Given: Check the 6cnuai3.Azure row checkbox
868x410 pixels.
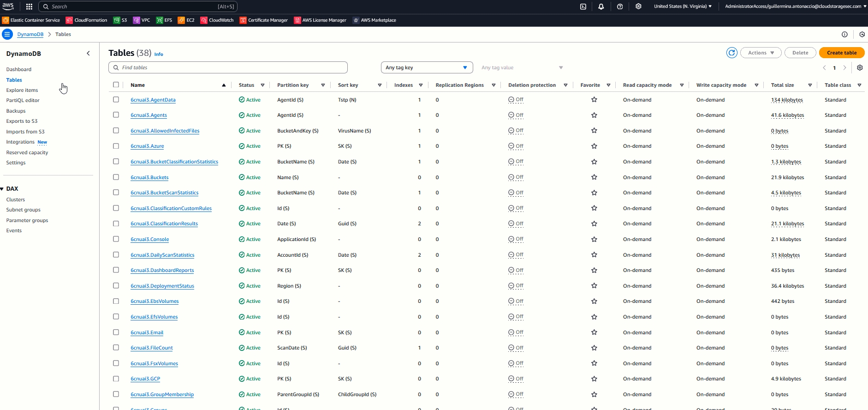Looking at the screenshot, I should pyautogui.click(x=116, y=146).
